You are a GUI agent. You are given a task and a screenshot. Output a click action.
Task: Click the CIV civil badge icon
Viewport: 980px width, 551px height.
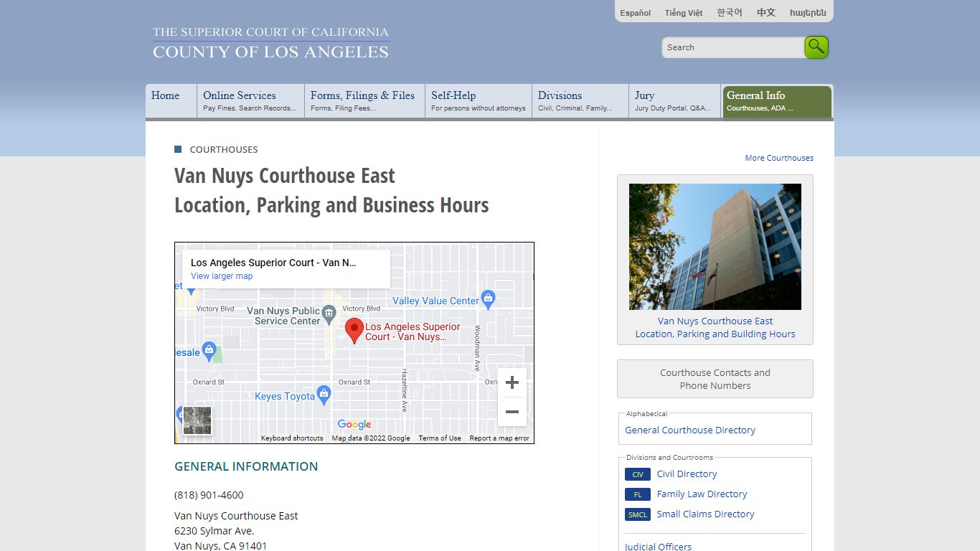(638, 474)
